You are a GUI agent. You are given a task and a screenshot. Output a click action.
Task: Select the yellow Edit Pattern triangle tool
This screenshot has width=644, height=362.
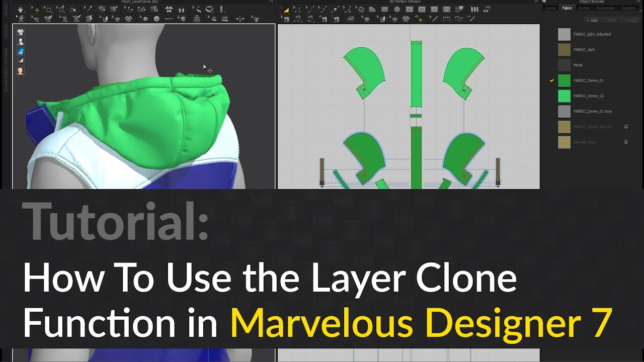click(x=286, y=10)
